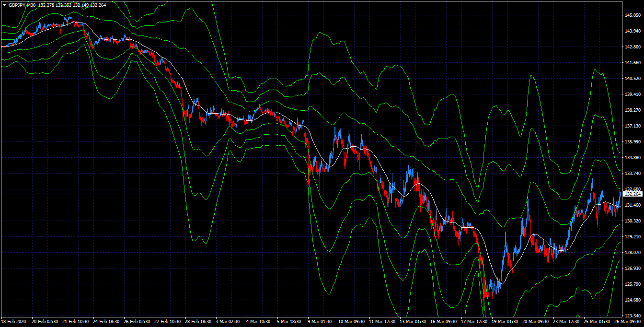The height and width of the screenshot is (327, 644).
Task: Click time axis label 27 Feb 10:30
Action: pos(168,322)
